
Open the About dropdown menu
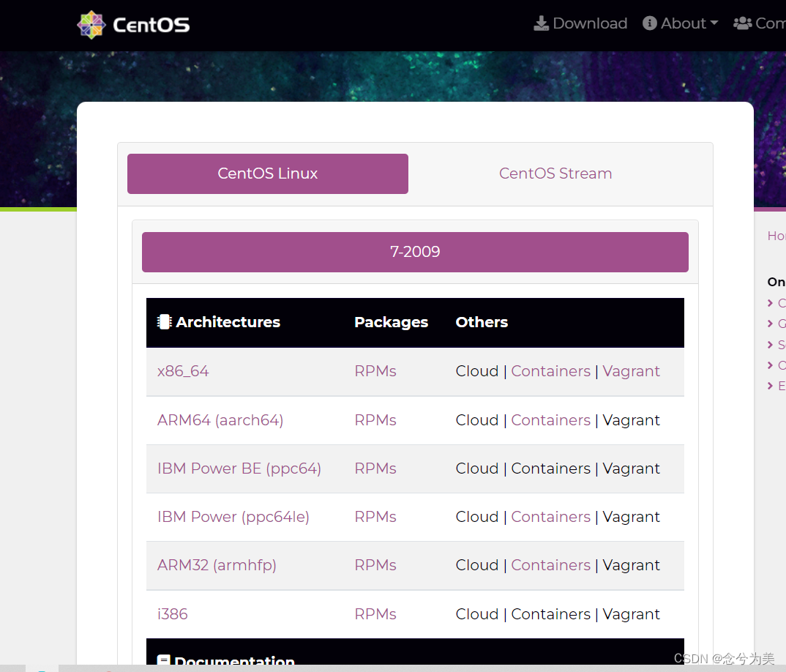point(681,23)
